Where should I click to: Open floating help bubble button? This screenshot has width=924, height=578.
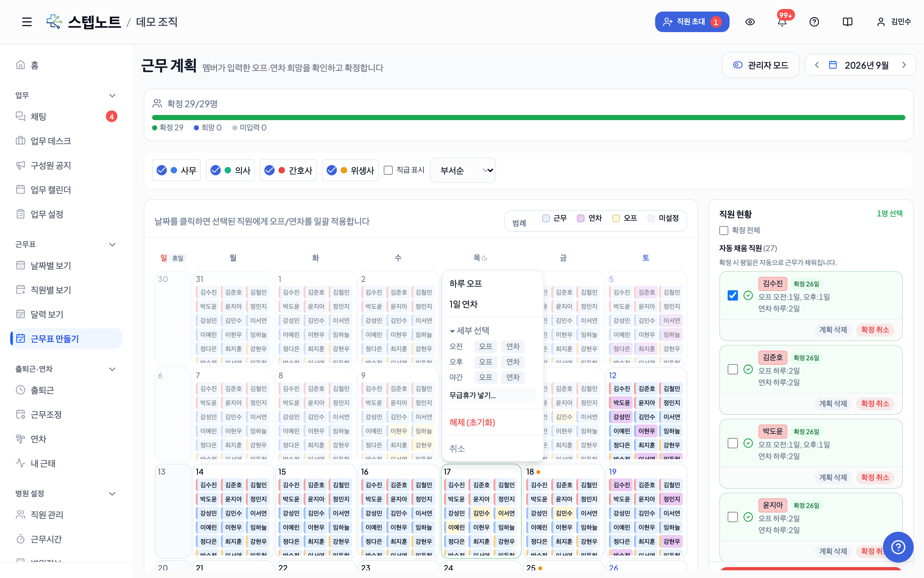(898, 547)
